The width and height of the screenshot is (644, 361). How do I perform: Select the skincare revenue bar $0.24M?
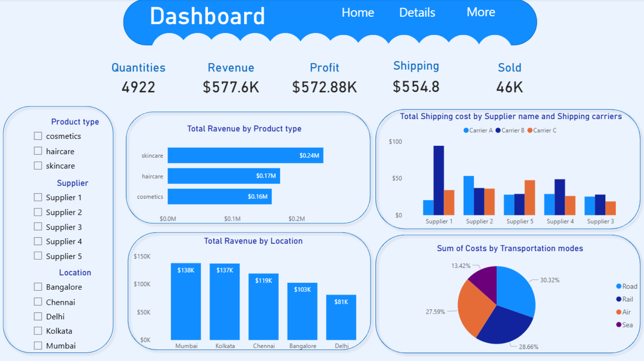(x=245, y=155)
